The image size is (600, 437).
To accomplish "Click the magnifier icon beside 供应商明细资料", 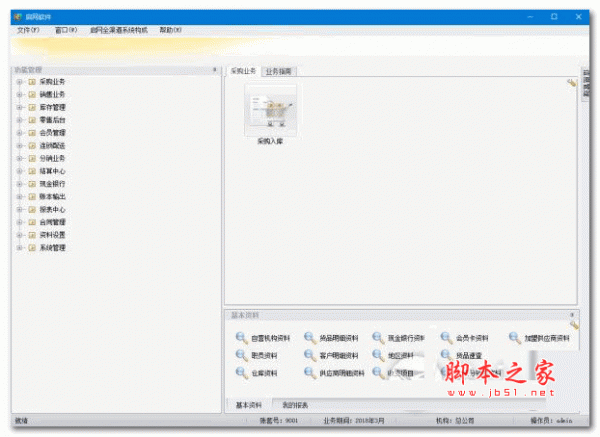I will [310, 373].
